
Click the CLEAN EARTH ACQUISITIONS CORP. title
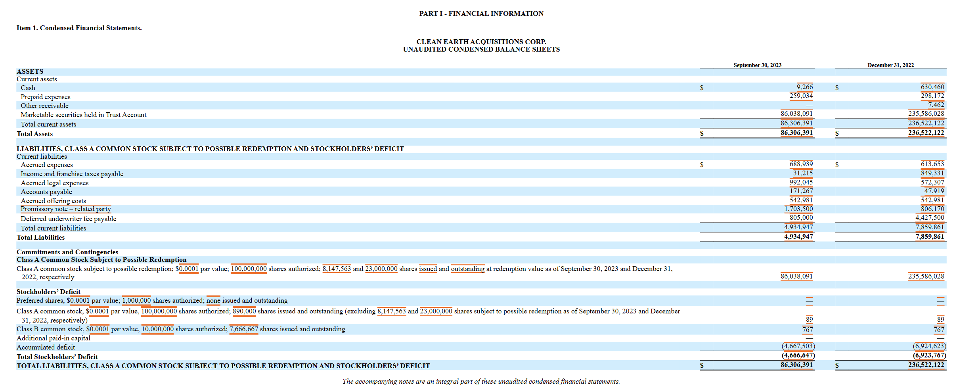[481, 42]
